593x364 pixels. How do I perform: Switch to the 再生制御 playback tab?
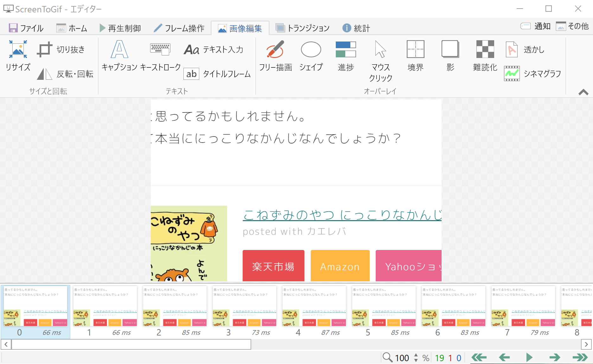coord(120,28)
